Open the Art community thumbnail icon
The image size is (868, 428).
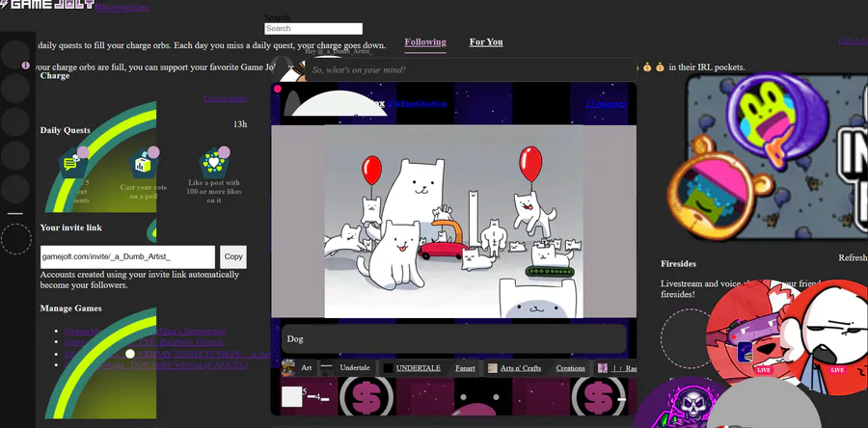coord(287,367)
